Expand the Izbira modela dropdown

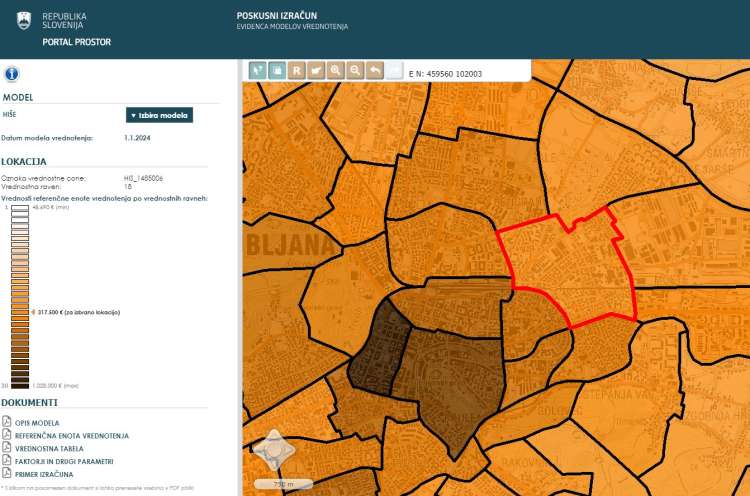[159, 115]
